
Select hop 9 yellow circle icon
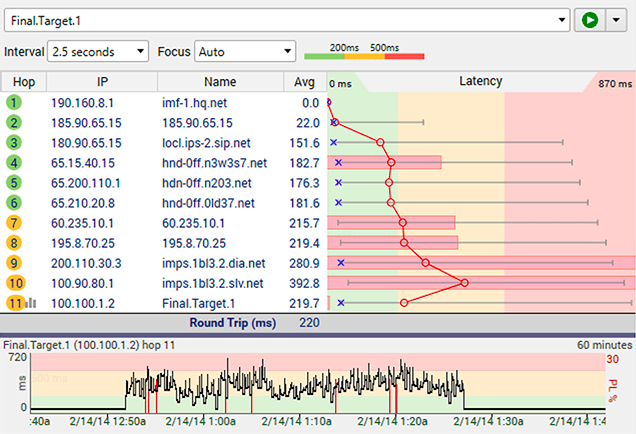tap(14, 263)
